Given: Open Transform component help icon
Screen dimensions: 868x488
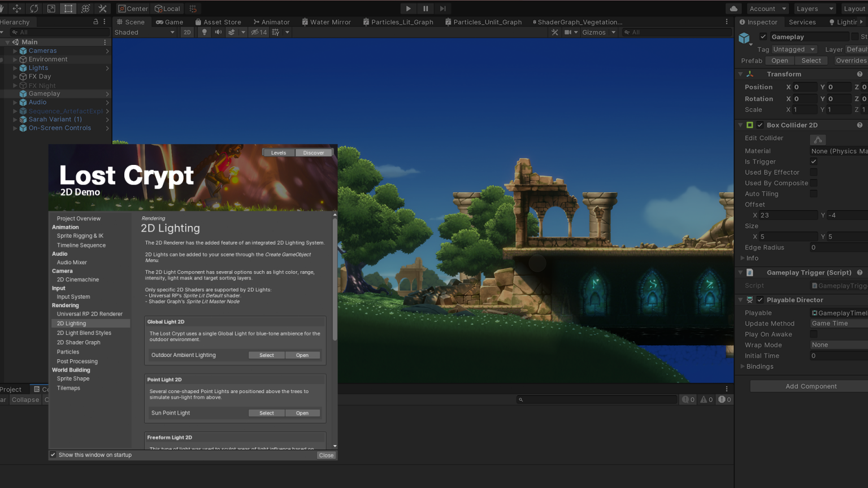Looking at the screenshot, I should click(860, 74).
